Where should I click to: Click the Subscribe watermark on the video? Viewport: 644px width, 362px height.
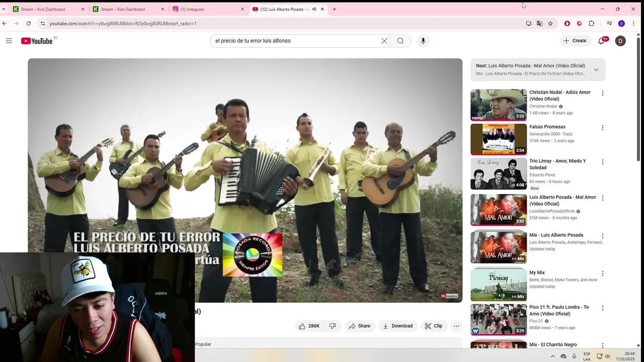[x=449, y=296]
